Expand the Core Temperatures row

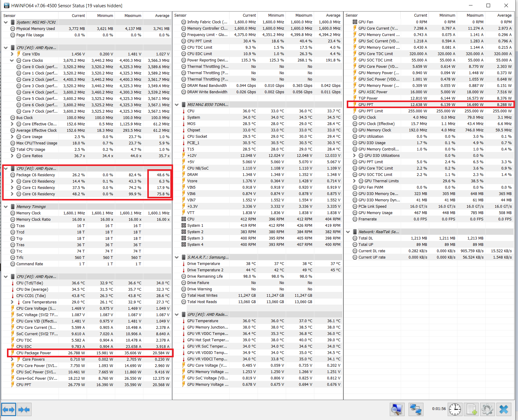(12, 302)
